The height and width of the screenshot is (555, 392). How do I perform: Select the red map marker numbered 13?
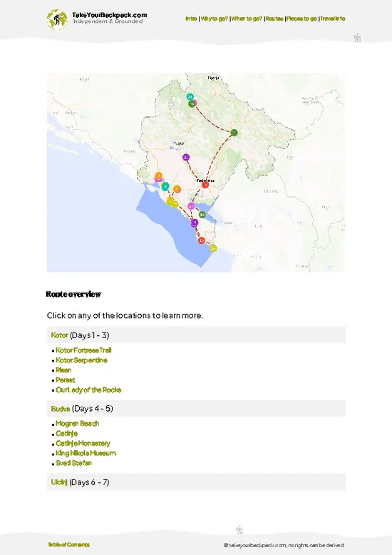201,240
